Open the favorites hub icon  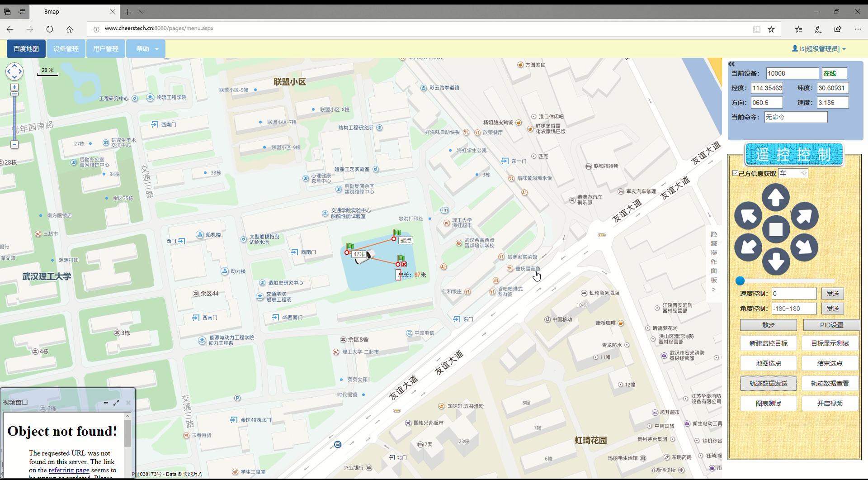(x=798, y=29)
